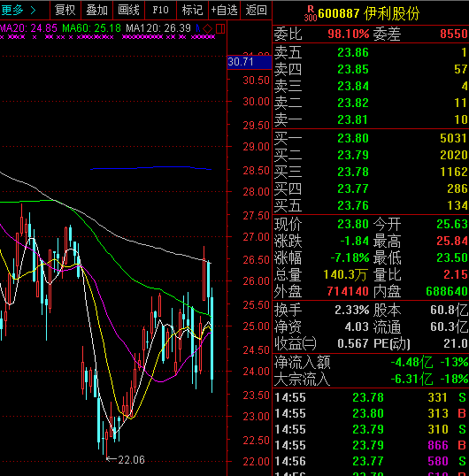469x476 pixels.
Task: Click the 量比 2.15 value
Action: pyautogui.click(x=456, y=274)
